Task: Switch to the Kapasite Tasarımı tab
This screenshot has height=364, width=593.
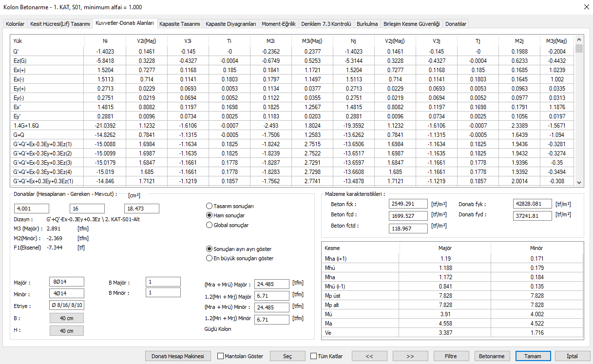Action: click(x=179, y=24)
